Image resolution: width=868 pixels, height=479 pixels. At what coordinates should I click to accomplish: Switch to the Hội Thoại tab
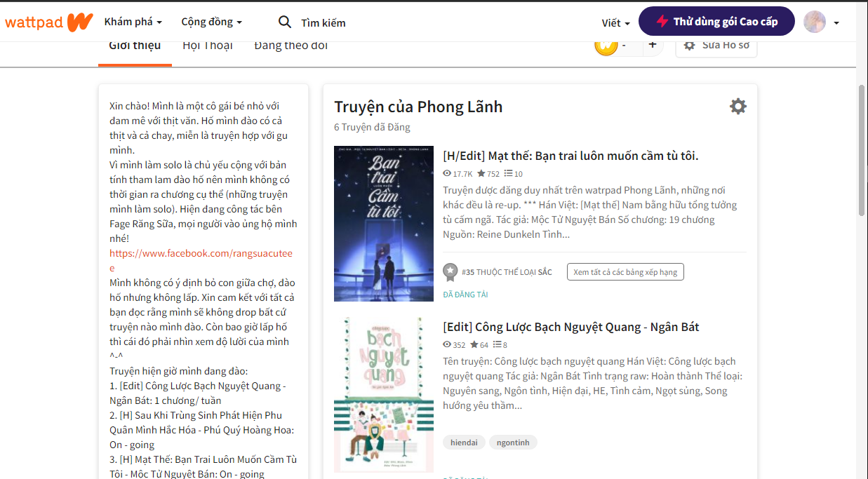pos(208,46)
